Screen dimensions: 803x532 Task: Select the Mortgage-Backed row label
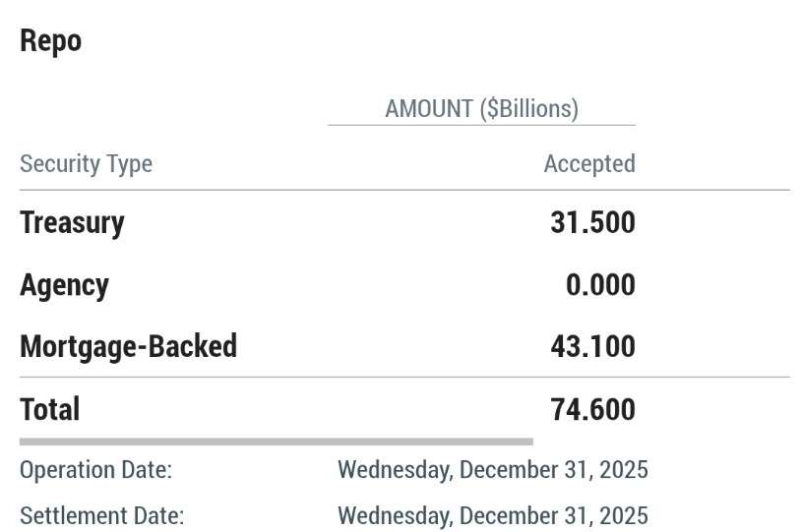tap(128, 346)
